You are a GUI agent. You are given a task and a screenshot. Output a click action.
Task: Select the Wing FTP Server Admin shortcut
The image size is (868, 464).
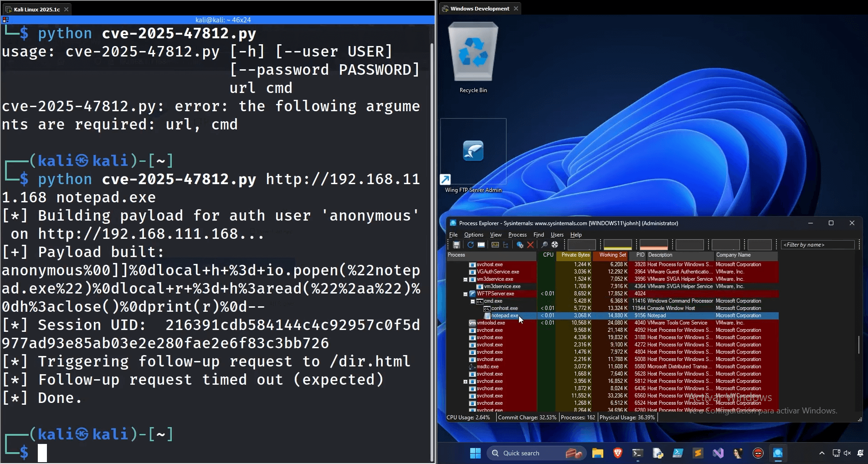point(473,157)
